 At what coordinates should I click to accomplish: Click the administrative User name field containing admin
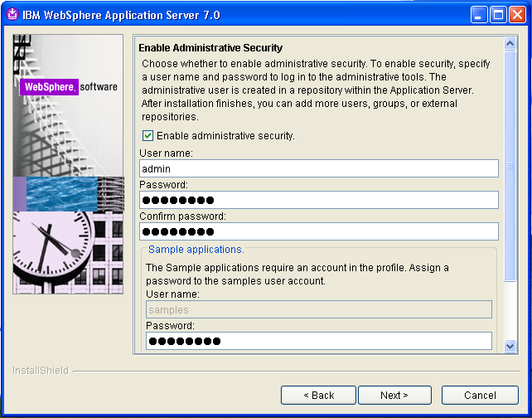pyautogui.click(x=318, y=168)
